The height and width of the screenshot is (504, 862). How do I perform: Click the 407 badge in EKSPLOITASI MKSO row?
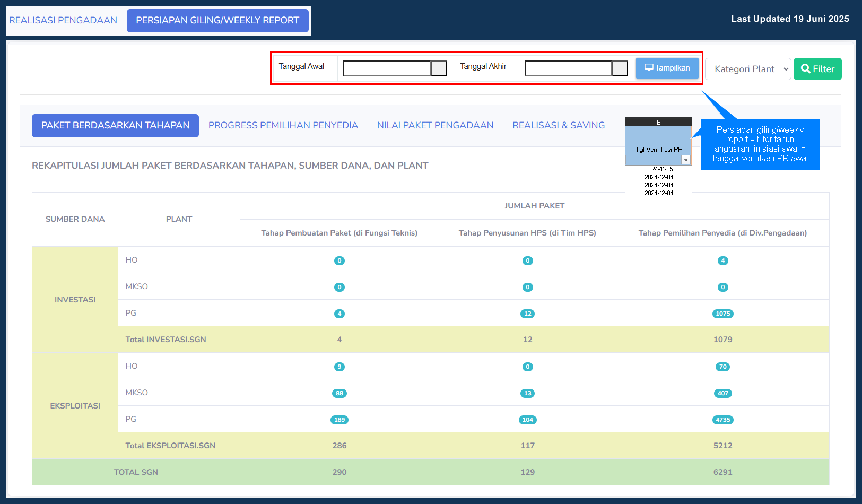click(722, 393)
